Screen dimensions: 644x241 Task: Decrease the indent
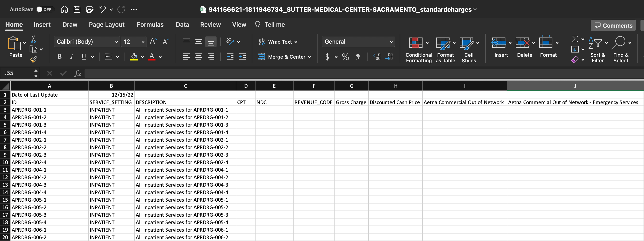(230, 57)
